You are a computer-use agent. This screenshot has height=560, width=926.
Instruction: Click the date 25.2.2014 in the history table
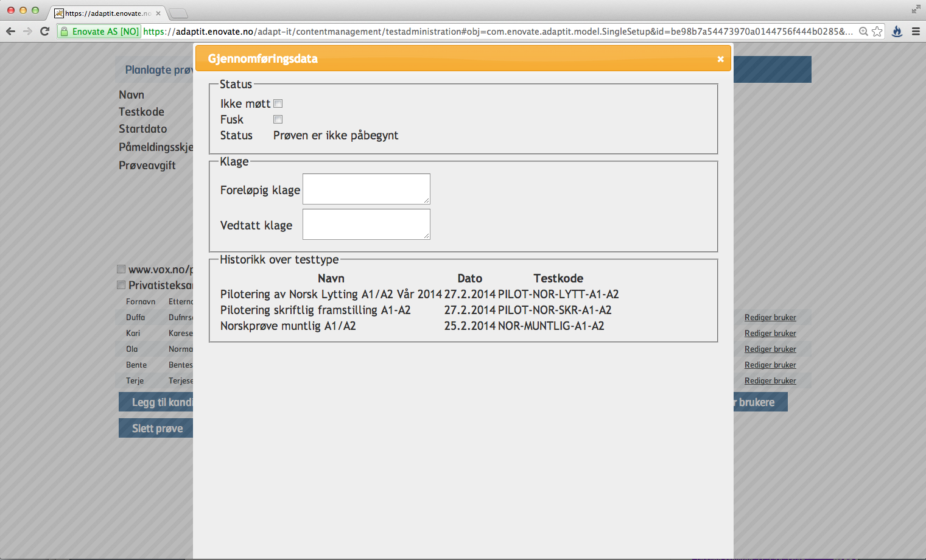click(x=470, y=326)
